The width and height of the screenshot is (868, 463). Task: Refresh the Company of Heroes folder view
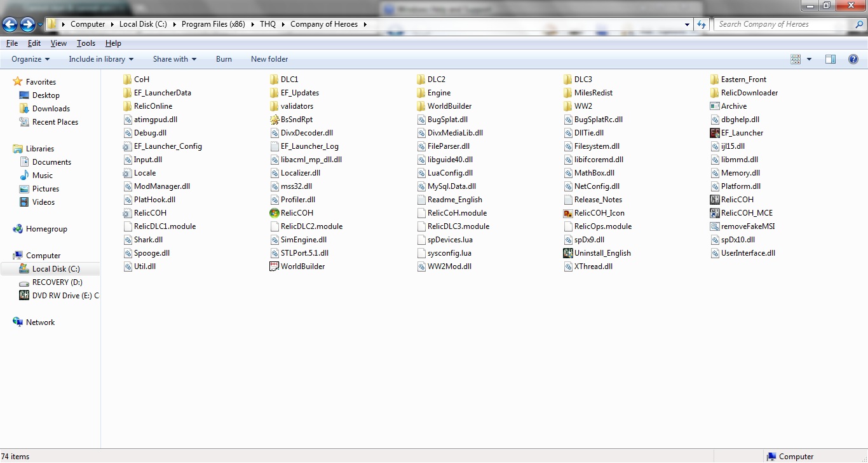coord(702,24)
